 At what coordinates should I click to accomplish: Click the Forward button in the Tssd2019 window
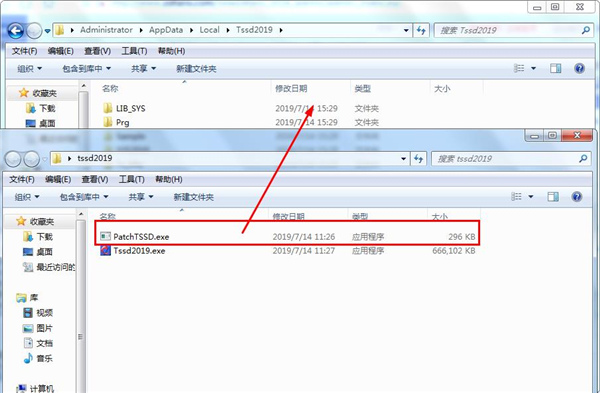34,31
